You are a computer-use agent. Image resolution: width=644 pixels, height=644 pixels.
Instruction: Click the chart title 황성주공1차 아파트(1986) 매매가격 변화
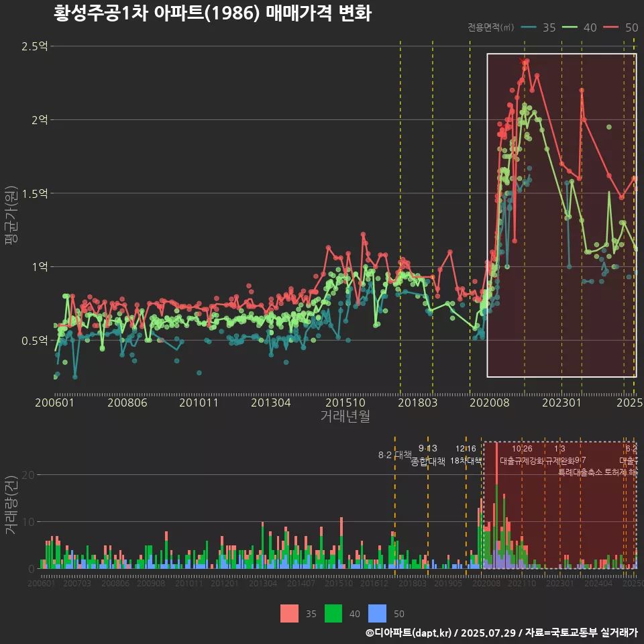213,13
